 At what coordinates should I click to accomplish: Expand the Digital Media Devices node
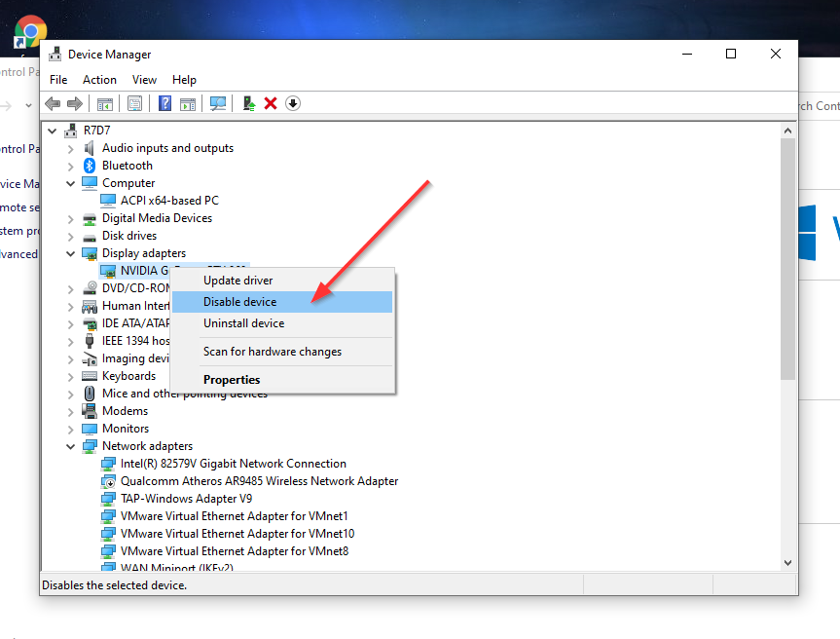coord(70,219)
